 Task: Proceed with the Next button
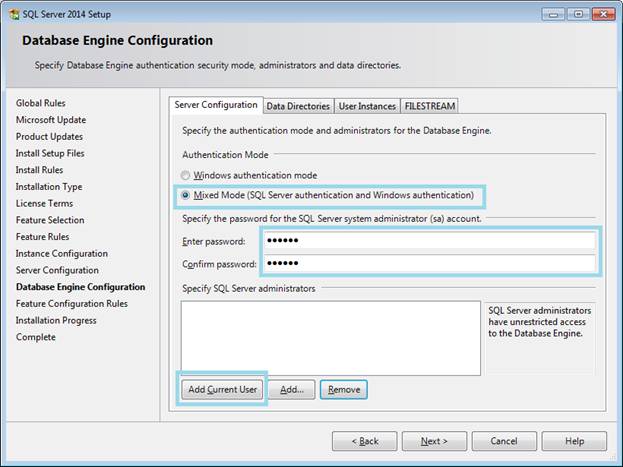[434, 441]
